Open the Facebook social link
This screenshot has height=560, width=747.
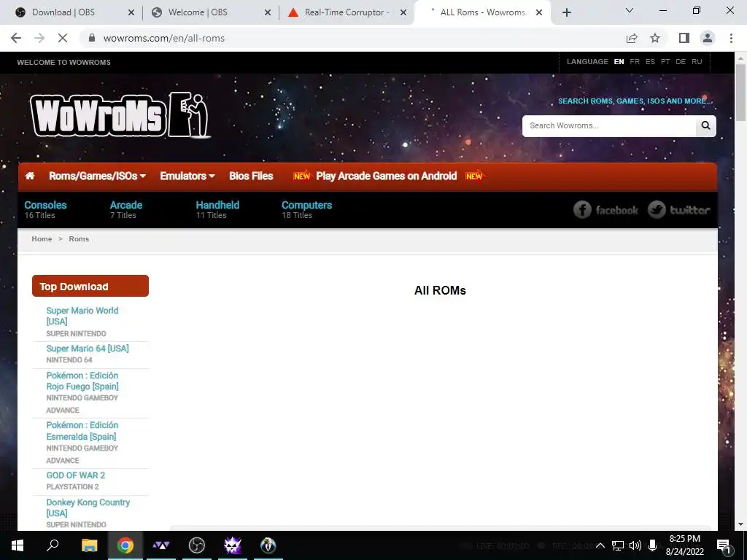pos(605,209)
